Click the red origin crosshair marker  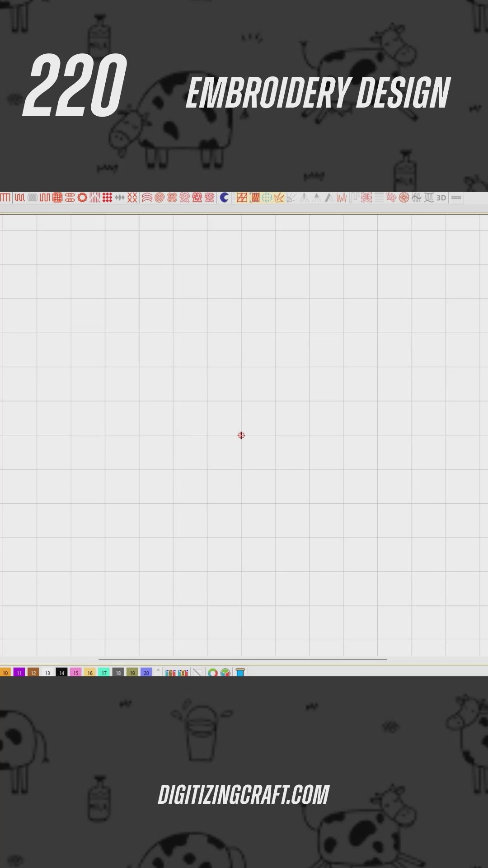[x=241, y=435]
